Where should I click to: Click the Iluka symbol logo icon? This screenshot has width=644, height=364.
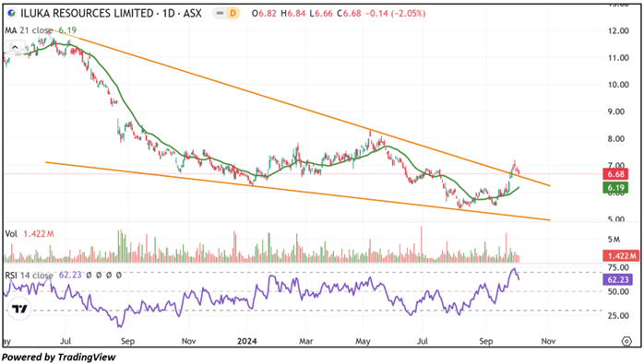12,14
